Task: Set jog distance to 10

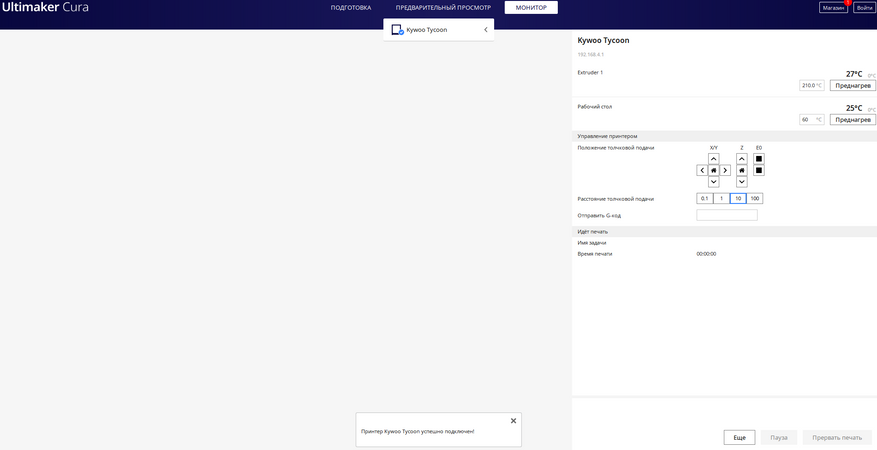Action: point(738,198)
